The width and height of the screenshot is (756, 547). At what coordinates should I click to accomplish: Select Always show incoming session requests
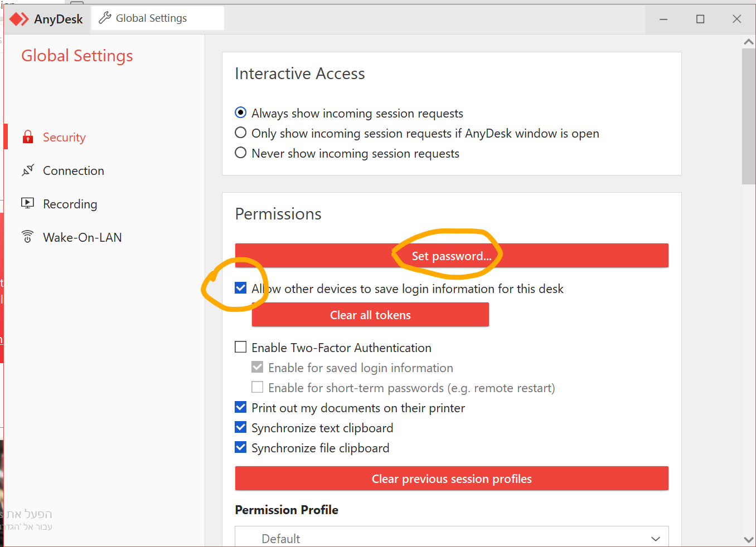click(x=240, y=113)
